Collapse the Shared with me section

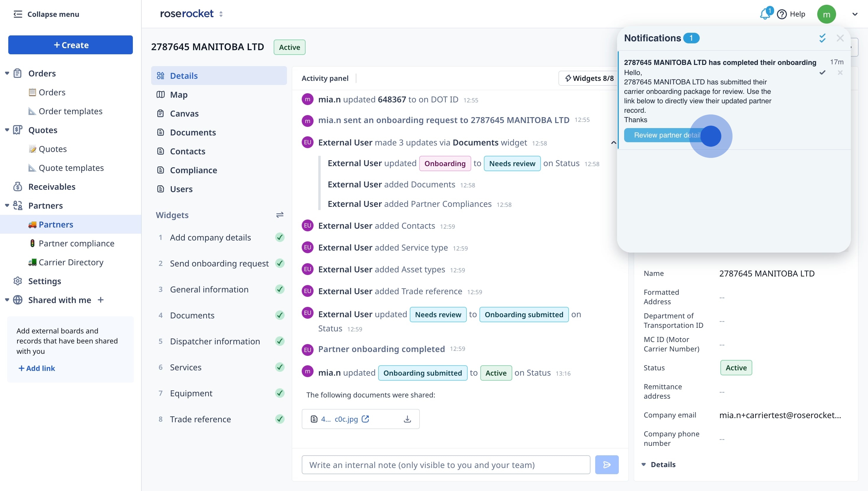pyautogui.click(x=7, y=300)
